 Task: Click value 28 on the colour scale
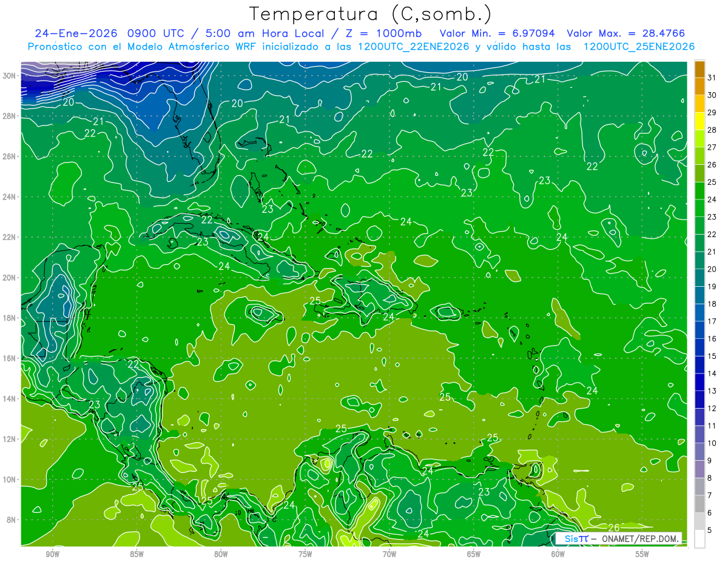(x=712, y=130)
